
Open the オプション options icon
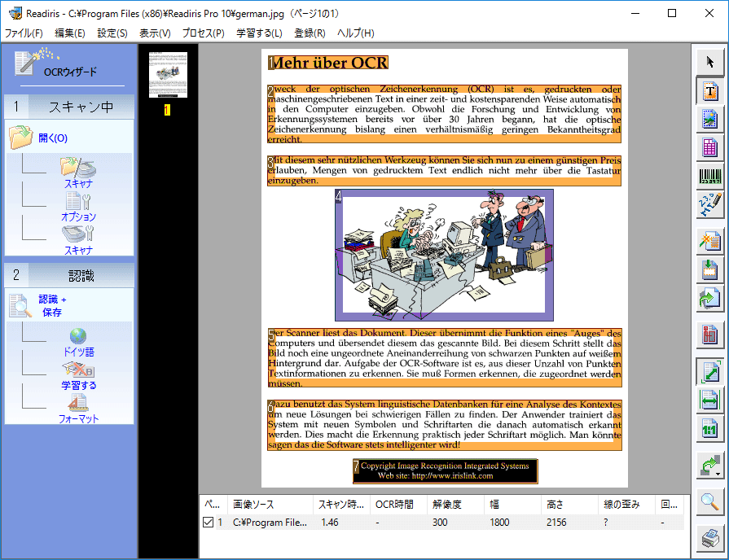coord(78,207)
